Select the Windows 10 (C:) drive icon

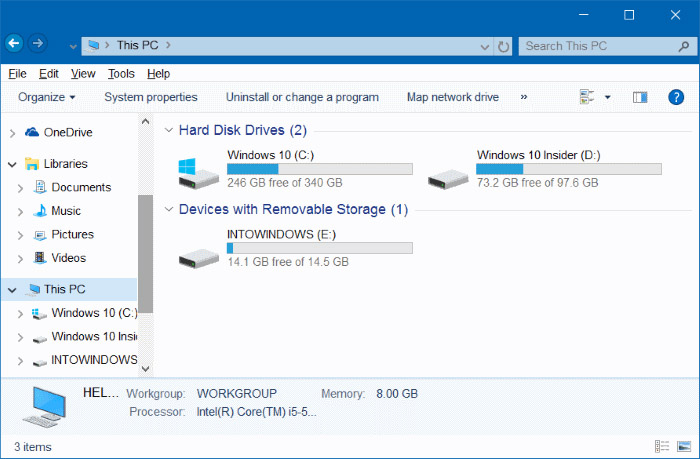tap(199, 173)
